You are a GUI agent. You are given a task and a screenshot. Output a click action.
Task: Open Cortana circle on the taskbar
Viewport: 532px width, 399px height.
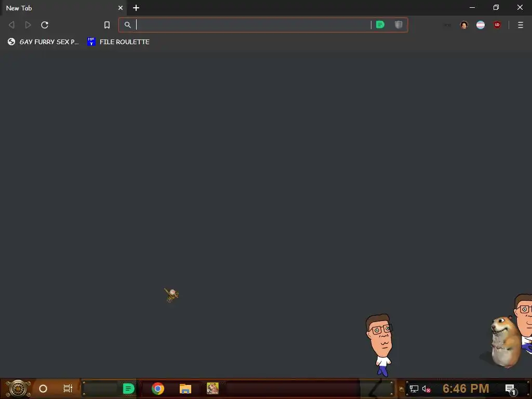(x=43, y=389)
